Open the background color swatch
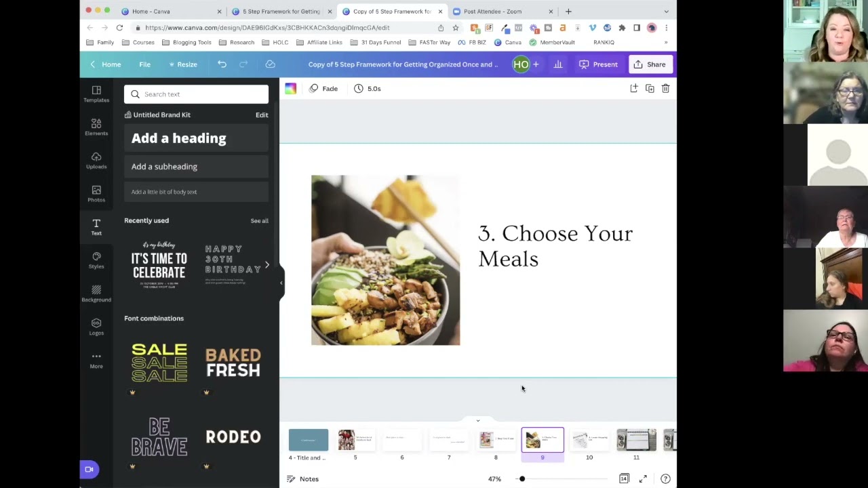The height and width of the screenshot is (488, 868). [290, 89]
